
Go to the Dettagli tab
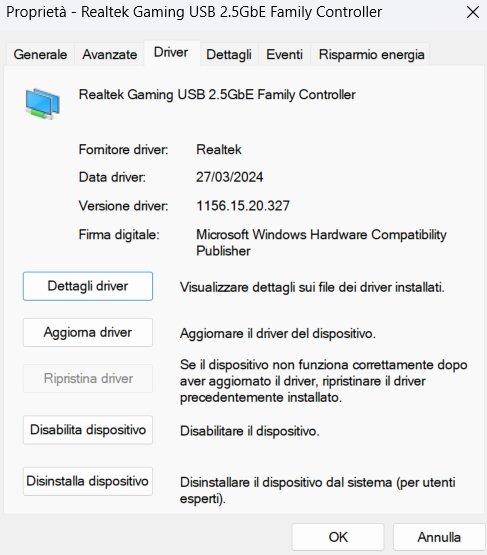[229, 55]
